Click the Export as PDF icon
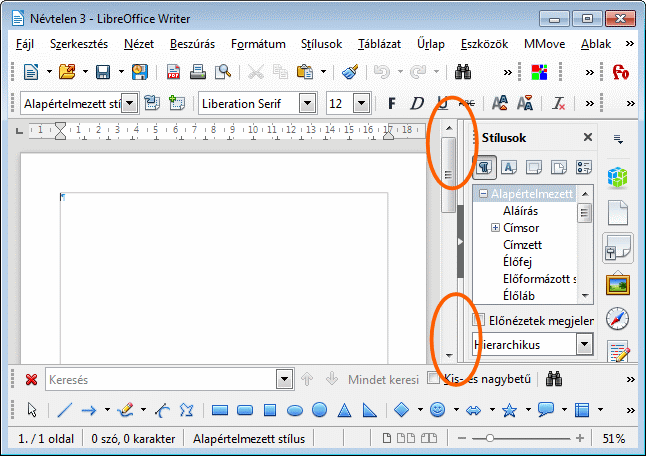646x456 pixels. tap(174, 72)
